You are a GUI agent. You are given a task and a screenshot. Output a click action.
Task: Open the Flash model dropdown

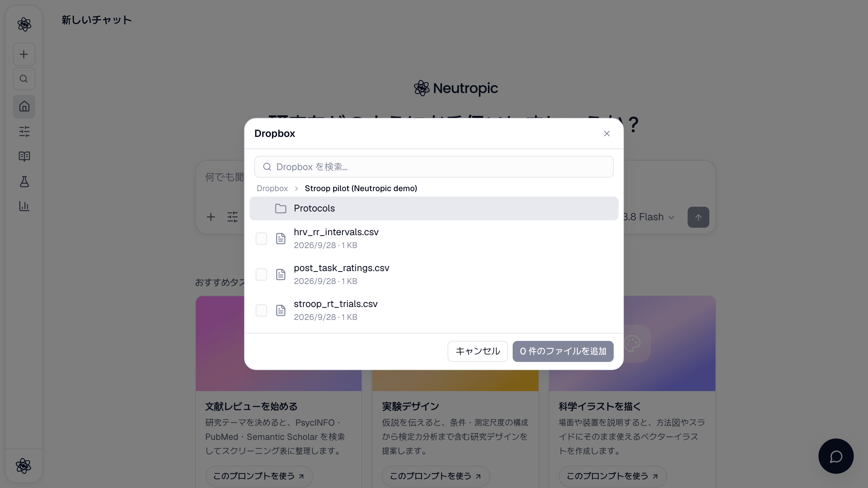pyautogui.click(x=649, y=217)
